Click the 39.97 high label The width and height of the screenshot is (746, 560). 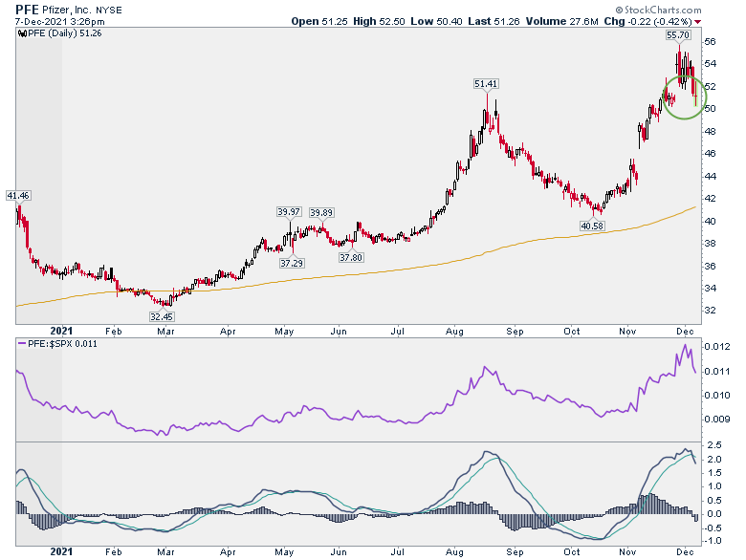click(289, 212)
